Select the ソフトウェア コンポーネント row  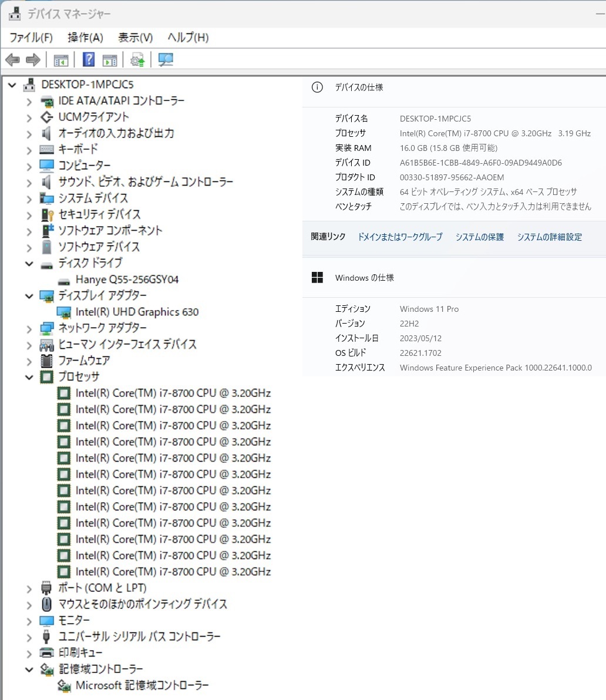point(110,231)
